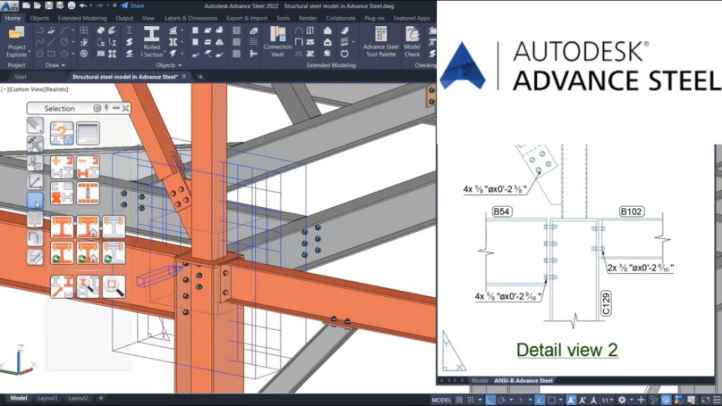
Task: Click the first large icon in Selection palette
Action: click(61, 132)
